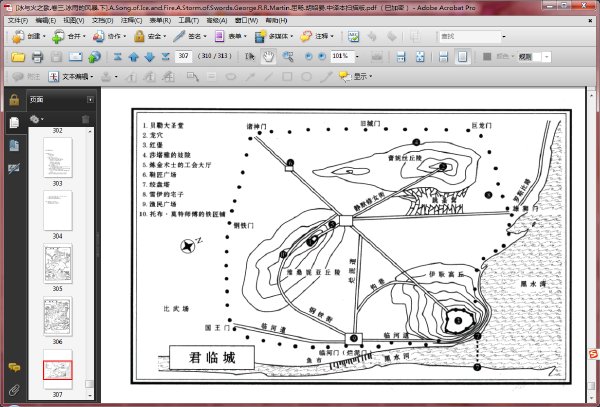Image resolution: width=600 pixels, height=407 pixels.
Task: Open the zoom percentage dropdown arrow
Action: (357, 57)
